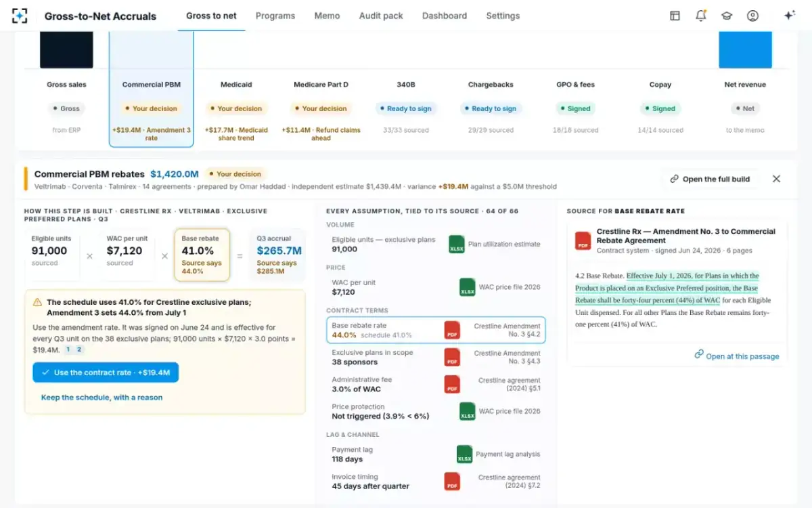Viewport: 812px width, 508px height.
Task: Click the Signed badge under Copay
Action: 660,108
